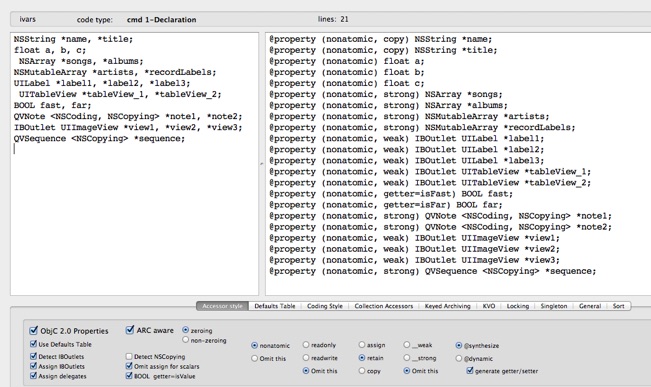The image size is (651, 387).
Task: Select Omit this beneath readwrite
Action: click(306, 370)
